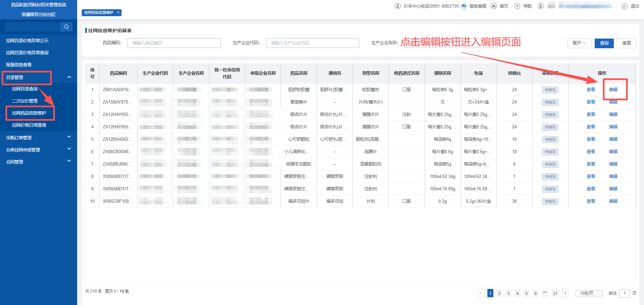
Task: Click the 退出 logout icon
Action: coord(625,6)
